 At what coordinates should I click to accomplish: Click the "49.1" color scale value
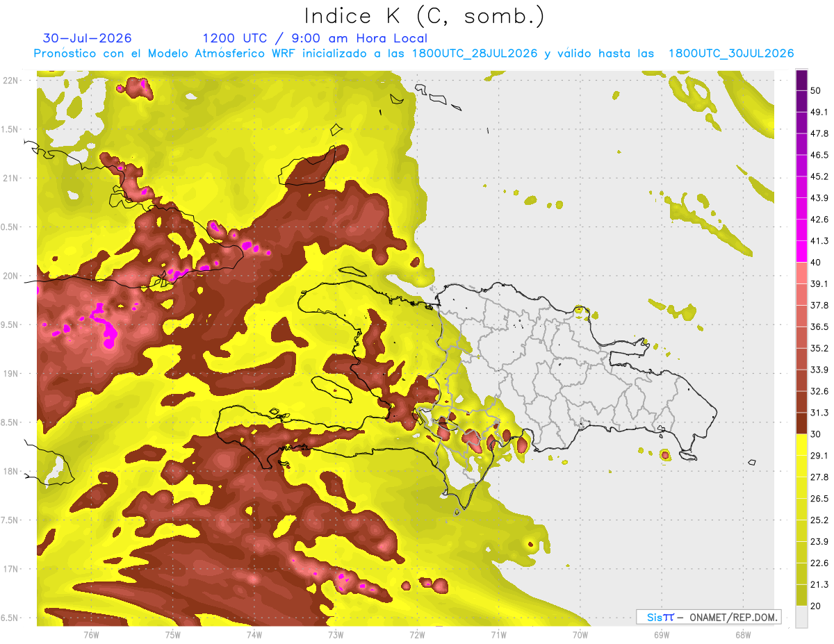819,113
